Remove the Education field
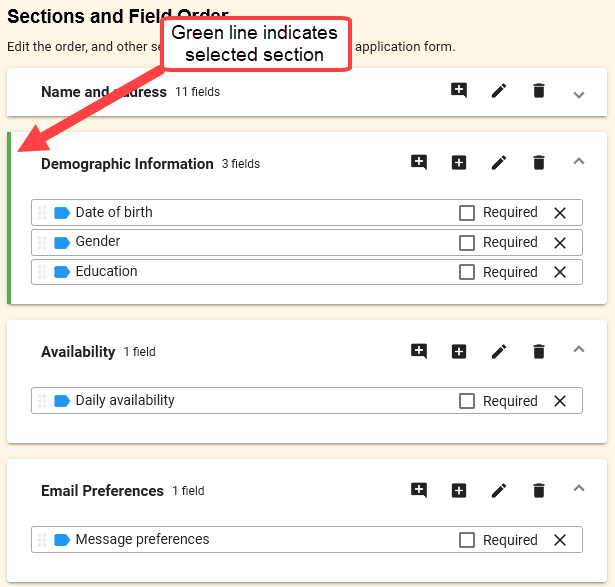The width and height of the screenshot is (615, 587). click(x=560, y=272)
